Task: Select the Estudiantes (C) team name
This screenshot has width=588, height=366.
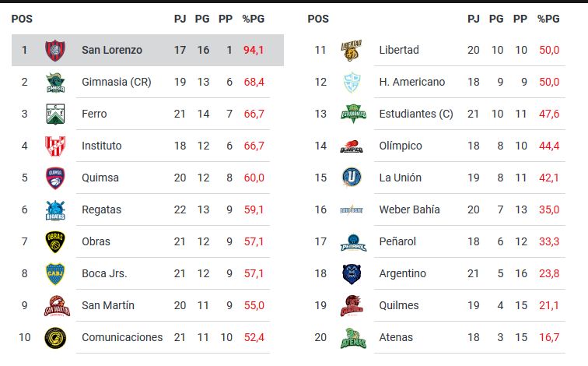Action: pos(416,114)
